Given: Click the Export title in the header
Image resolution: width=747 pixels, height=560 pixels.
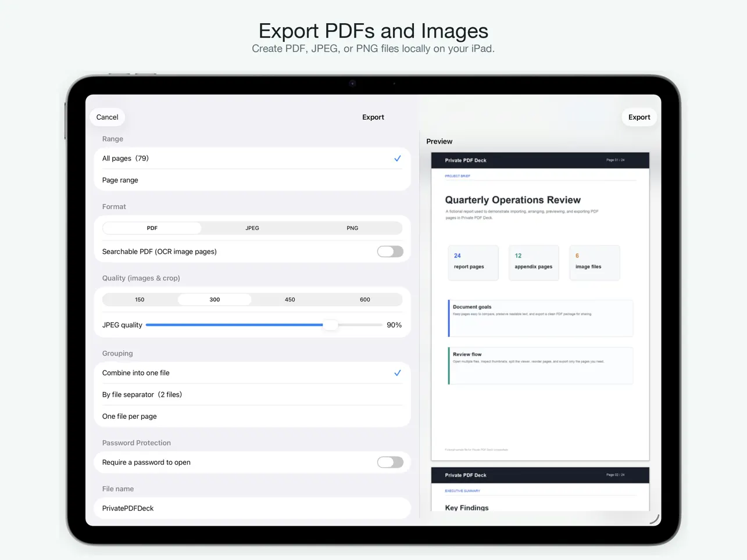Looking at the screenshot, I should point(373,117).
